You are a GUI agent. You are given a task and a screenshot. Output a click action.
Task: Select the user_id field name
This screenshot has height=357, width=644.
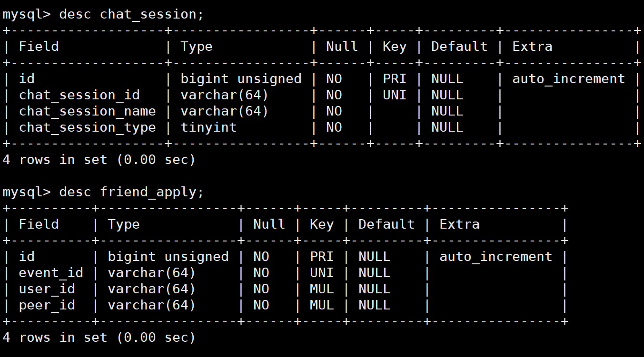point(47,289)
